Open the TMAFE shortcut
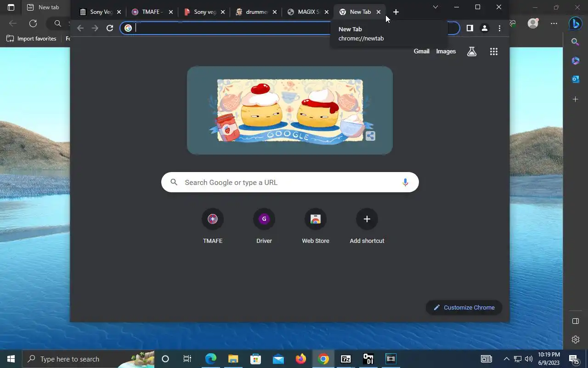 point(213,225)
